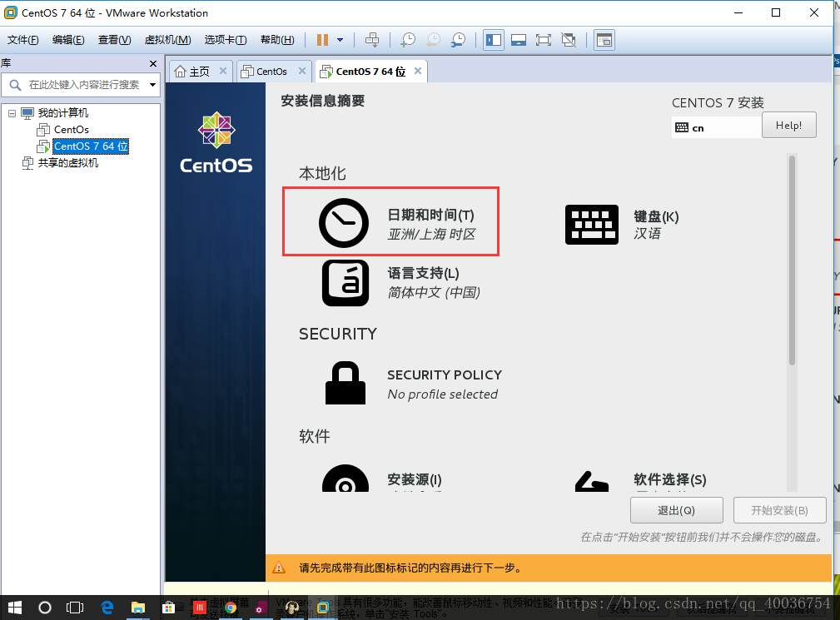The image size is (840, 620).
Task: Open 键盘(K) keyboard settings
Action: pyautogui.click(x=622, y=225)
